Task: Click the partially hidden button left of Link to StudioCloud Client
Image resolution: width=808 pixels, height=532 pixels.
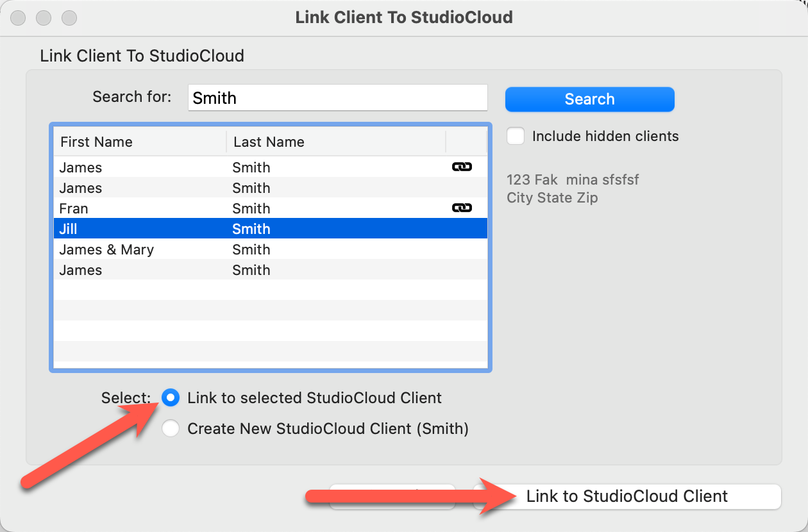Action: coord(392,496)
